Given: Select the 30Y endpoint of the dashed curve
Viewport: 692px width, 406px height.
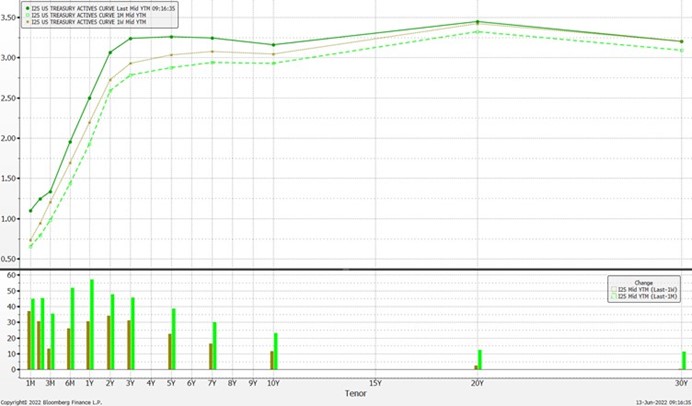Looking at the screenshot, I should (x=682, y=50).
